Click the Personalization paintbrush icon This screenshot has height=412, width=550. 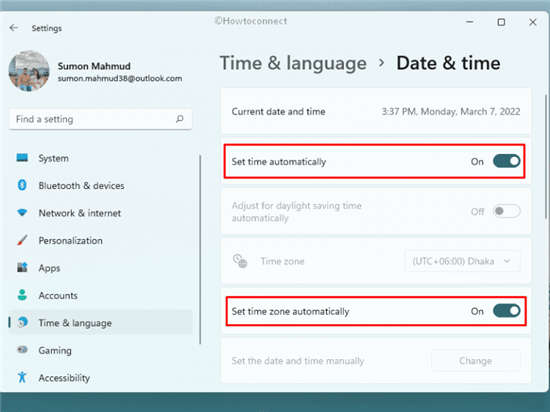point(22,240)
